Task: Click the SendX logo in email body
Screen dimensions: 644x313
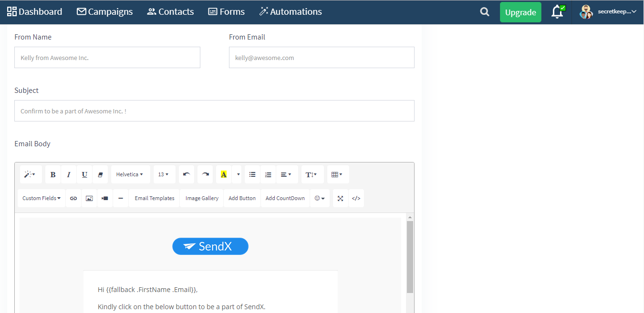Action: pos(210,246)
